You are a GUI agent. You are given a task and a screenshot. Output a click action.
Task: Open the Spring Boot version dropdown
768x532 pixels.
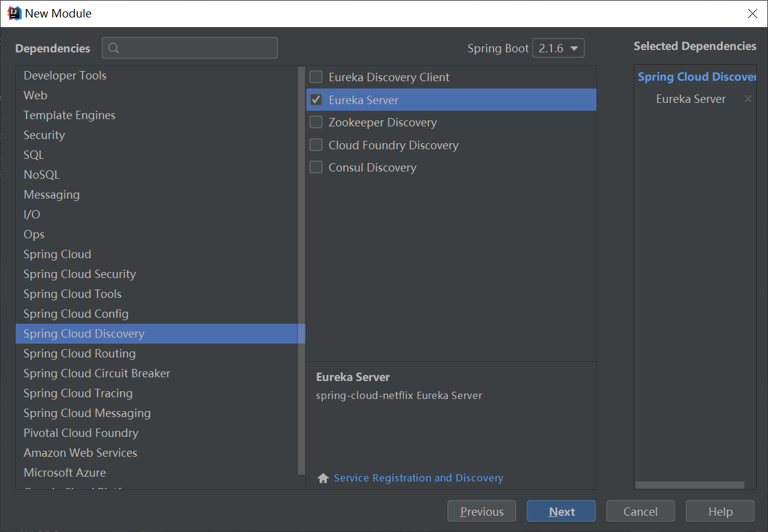(x=559, y=48)
